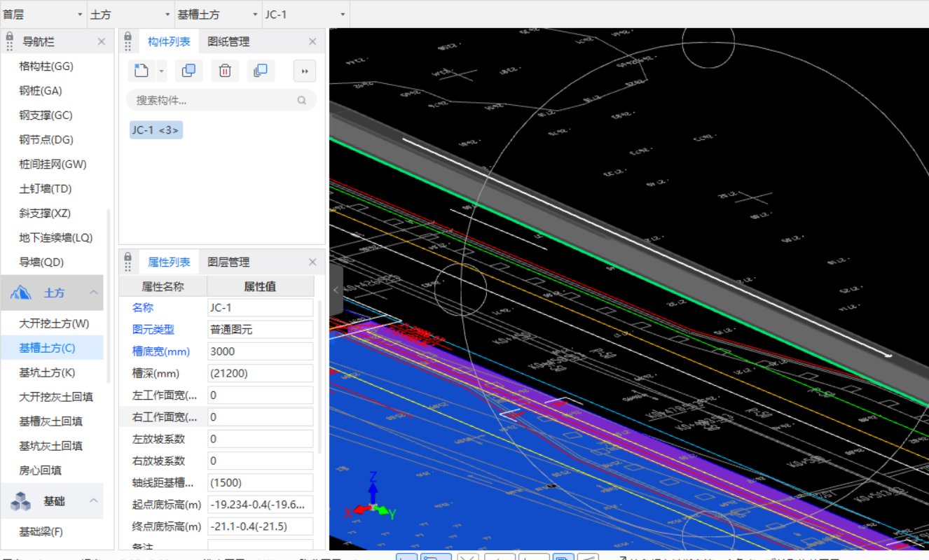Screen dimensions: 929x560
Task: Open the New component dropdown arrow
Action: click(162, 71)
